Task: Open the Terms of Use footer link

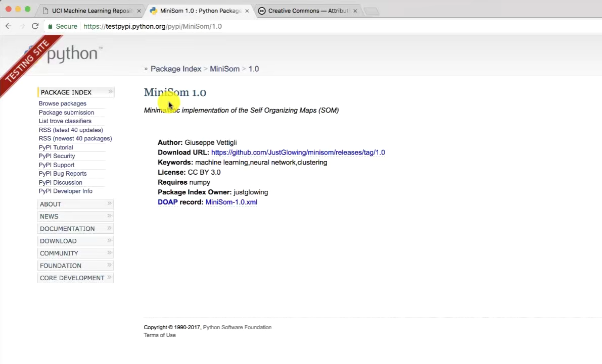Action: (160, 335)
